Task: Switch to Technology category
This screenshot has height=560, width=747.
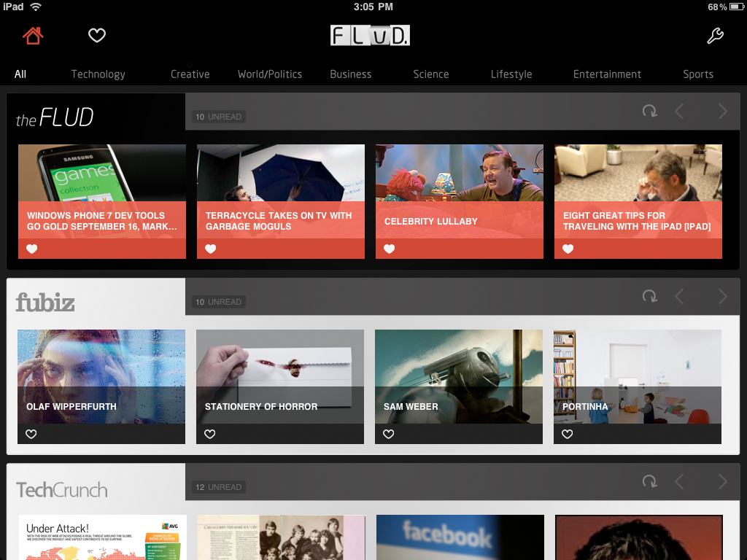Action: point(98,74)
